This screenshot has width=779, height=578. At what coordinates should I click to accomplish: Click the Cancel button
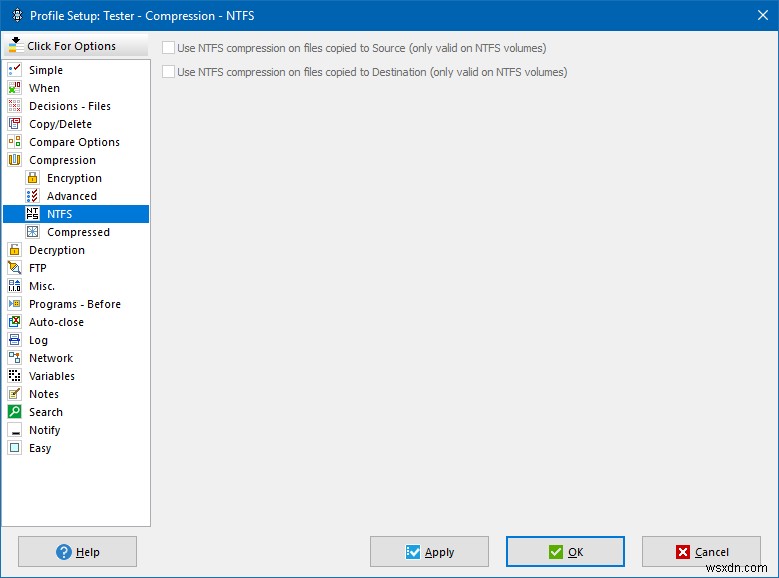pos(701,552)
